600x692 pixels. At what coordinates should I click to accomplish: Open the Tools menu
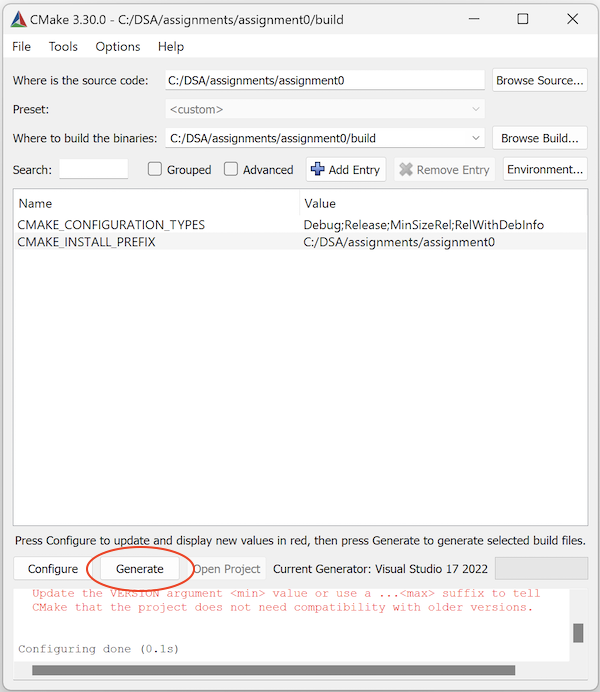tap(63, 47)
